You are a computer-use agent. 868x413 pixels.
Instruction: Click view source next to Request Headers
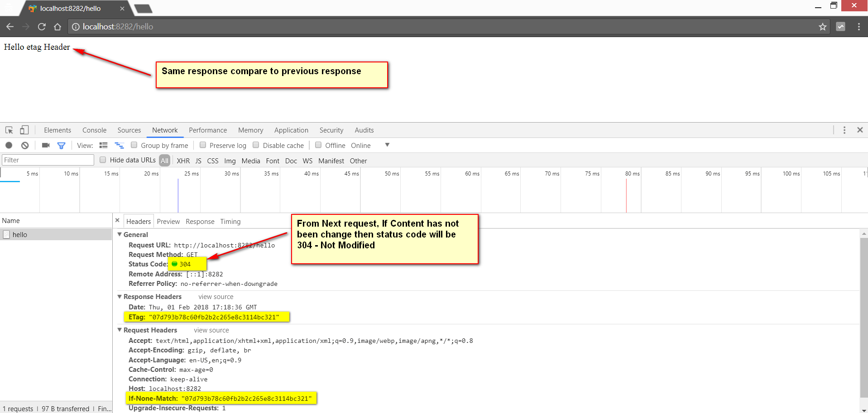coord(211,330)
